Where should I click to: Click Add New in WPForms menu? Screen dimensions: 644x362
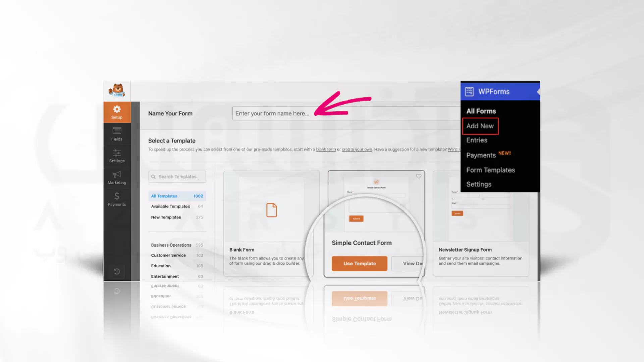(480, 126)
